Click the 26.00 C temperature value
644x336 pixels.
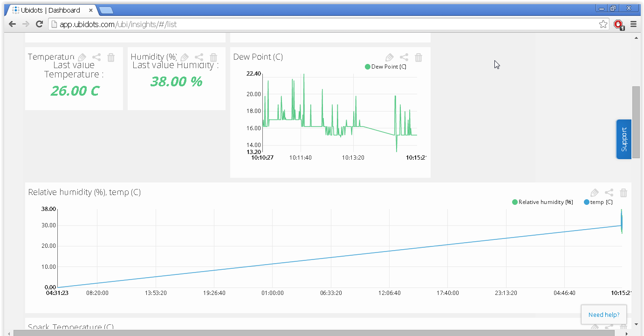click(75, 91)
